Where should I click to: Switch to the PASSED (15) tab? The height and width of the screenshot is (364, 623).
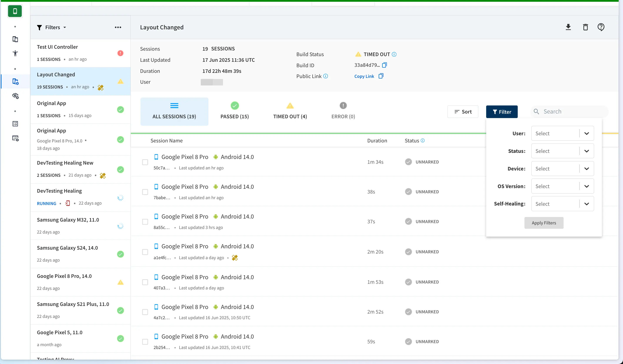(235, 112)
